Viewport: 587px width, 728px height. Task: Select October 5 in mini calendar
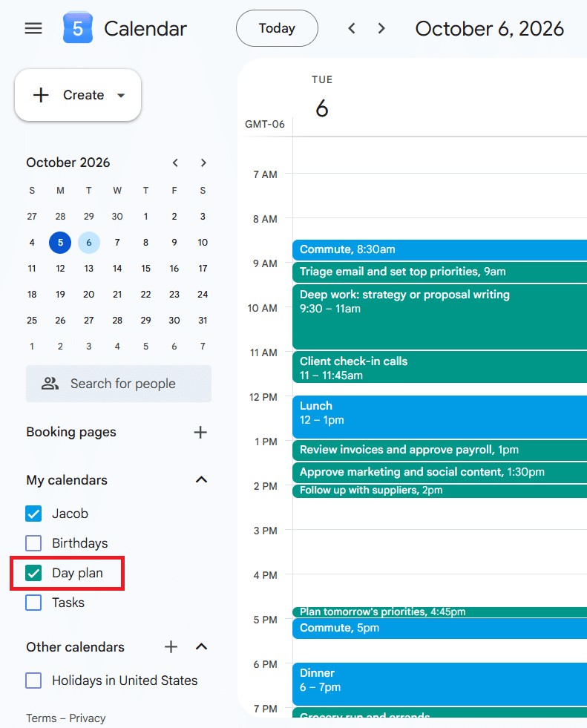(x=60, y=243)
